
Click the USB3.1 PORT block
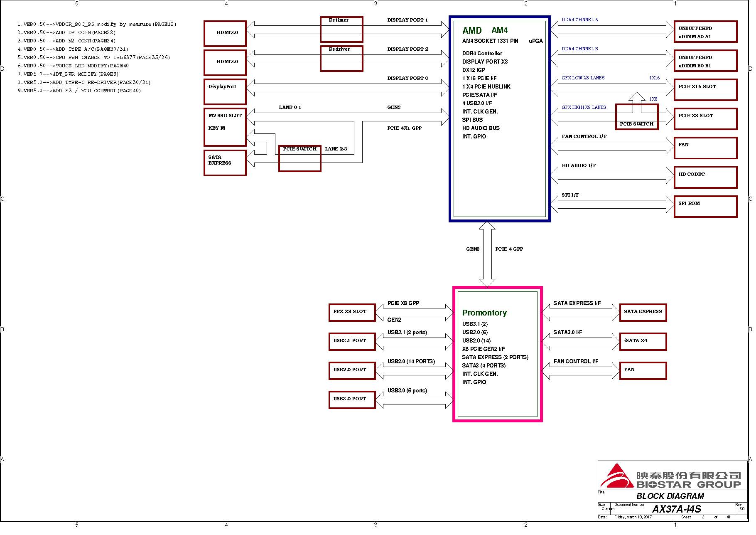[x=352, y=342]
